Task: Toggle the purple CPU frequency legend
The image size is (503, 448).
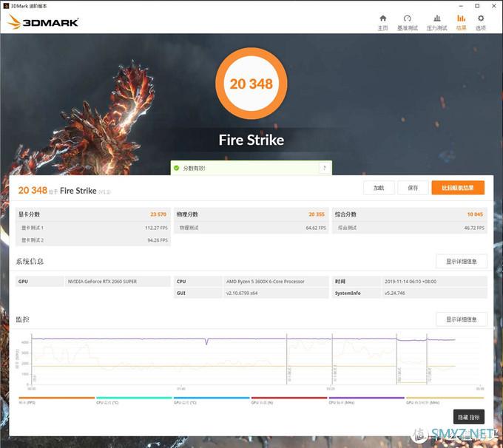Action: (x=367, y=398)
